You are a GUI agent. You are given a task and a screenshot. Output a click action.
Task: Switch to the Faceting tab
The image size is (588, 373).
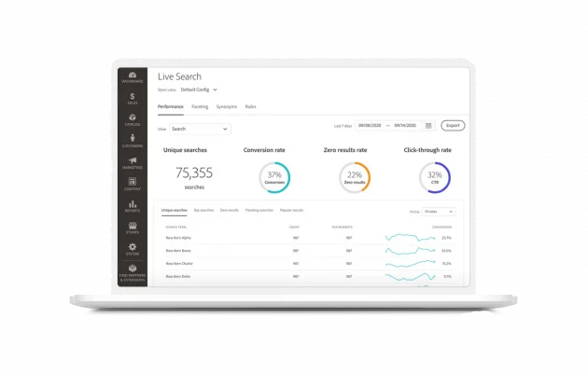point(200,107)
